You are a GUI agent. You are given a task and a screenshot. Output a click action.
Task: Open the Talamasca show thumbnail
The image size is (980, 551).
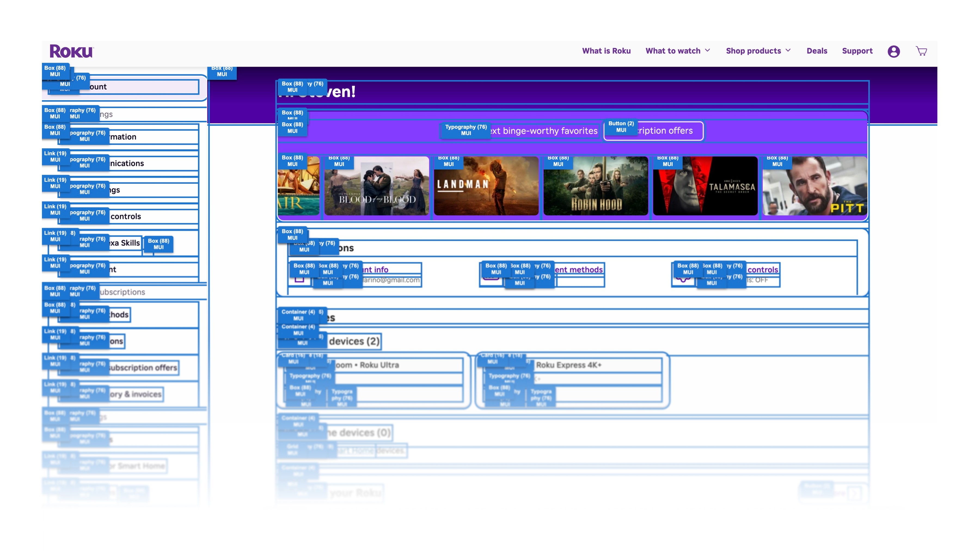[705, 186]
